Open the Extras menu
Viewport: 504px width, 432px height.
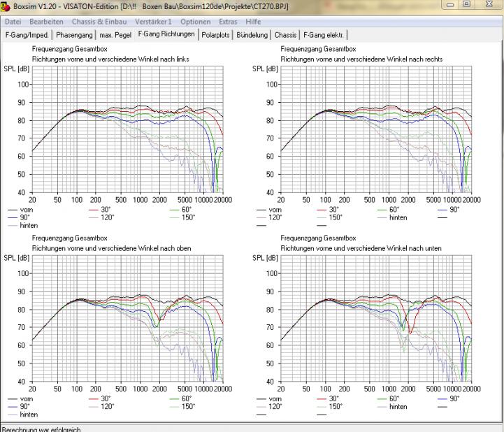[228, 22]
